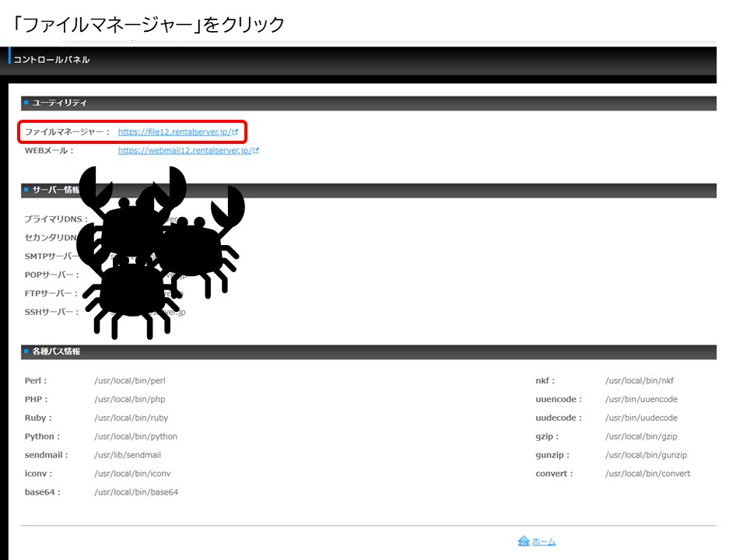Image resolution: width=747 pixels, height=560 pixels.
Task: Go to the ホーム link
Action: (x=544, y=542)
